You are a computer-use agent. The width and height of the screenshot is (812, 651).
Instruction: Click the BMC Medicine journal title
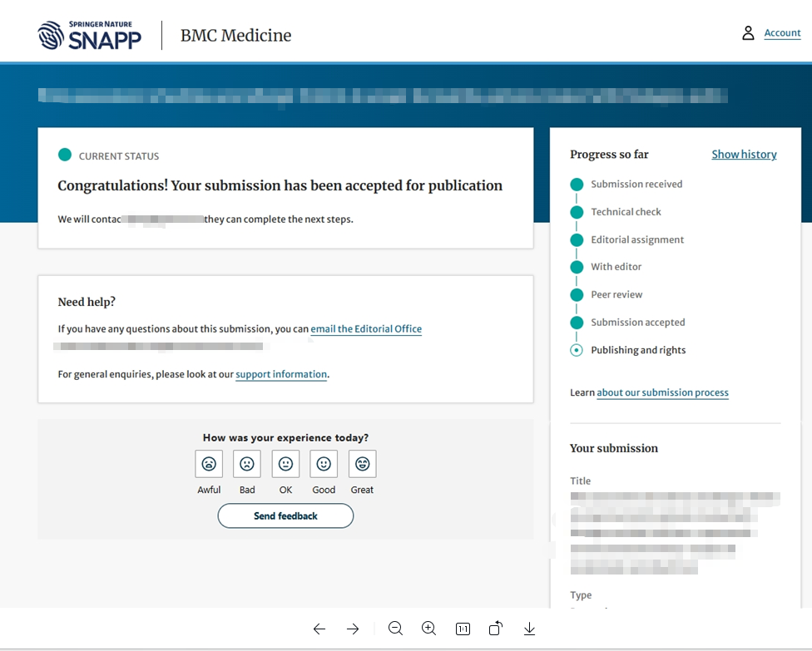pos(235,36)
